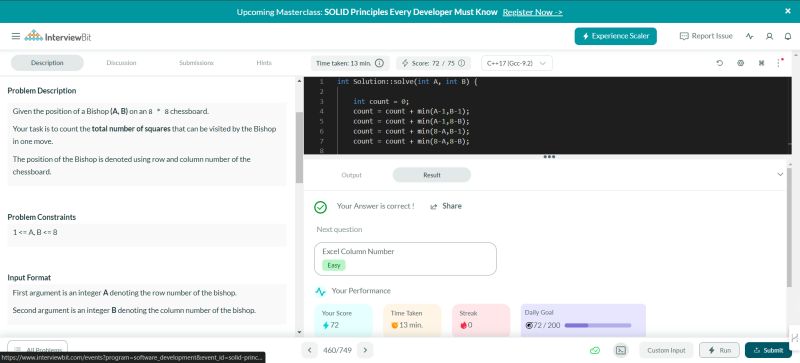Click the Daily Goal progress bar

[597, 325]
